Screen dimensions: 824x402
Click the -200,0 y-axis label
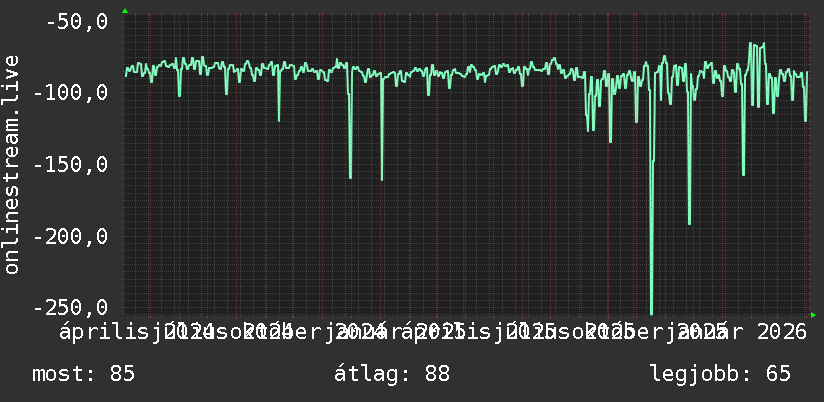point(70,236)
